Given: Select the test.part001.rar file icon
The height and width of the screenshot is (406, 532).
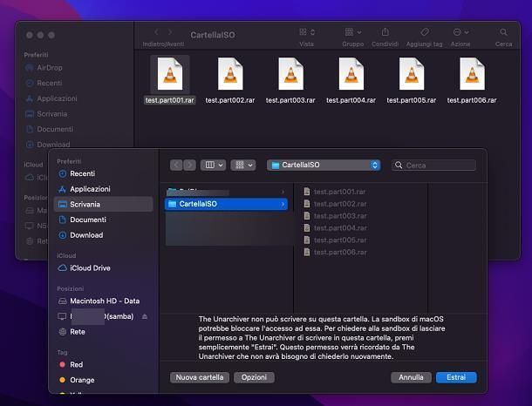Looking at the screenshot, I should 170,74.
